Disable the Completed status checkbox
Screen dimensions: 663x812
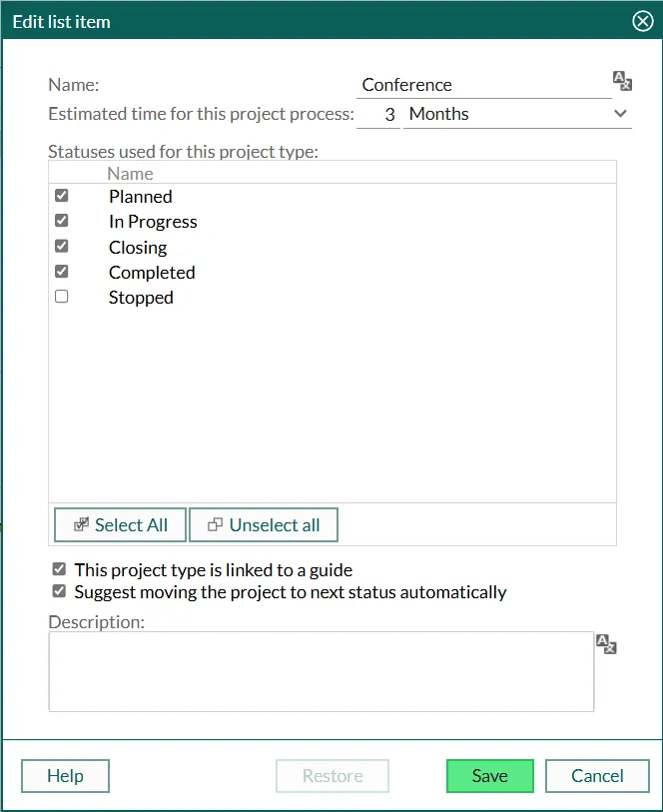pos(62,272)
